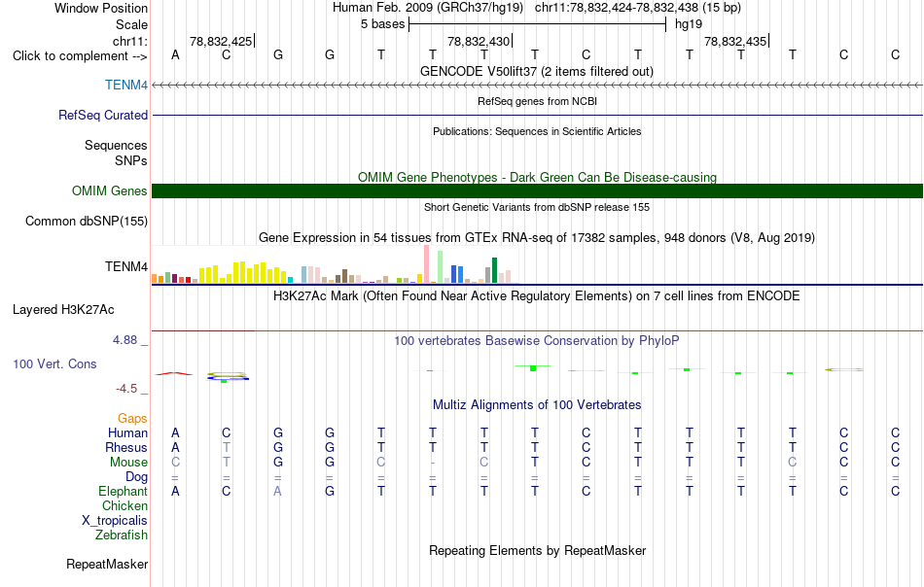
Task: Click the Rhesus species alignment label
Action: 126,447
